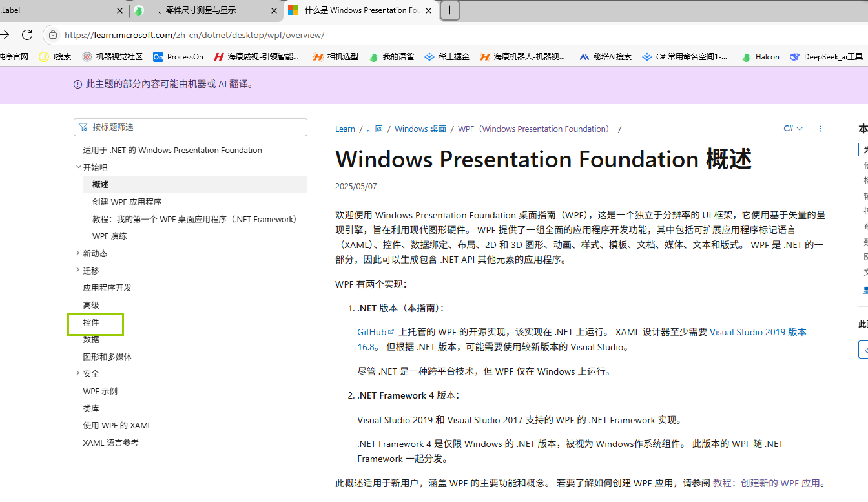This screenshot has height=502, width=868.
Task: Open the 海康机器人-机器视 bookmark
Action: pos(523,57)
